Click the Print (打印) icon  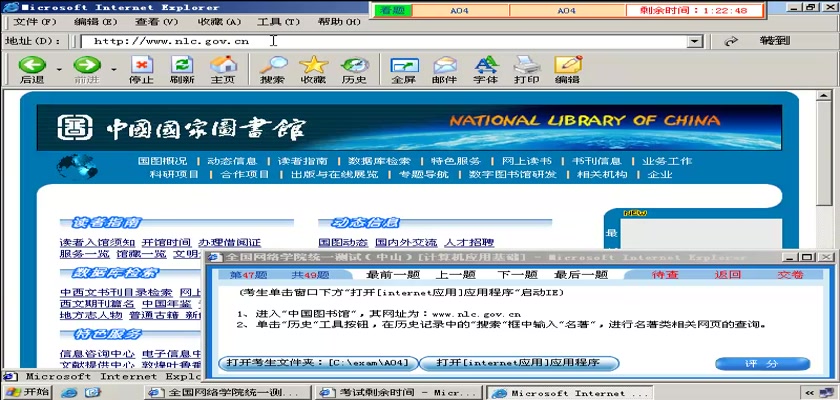coord(527,65)
